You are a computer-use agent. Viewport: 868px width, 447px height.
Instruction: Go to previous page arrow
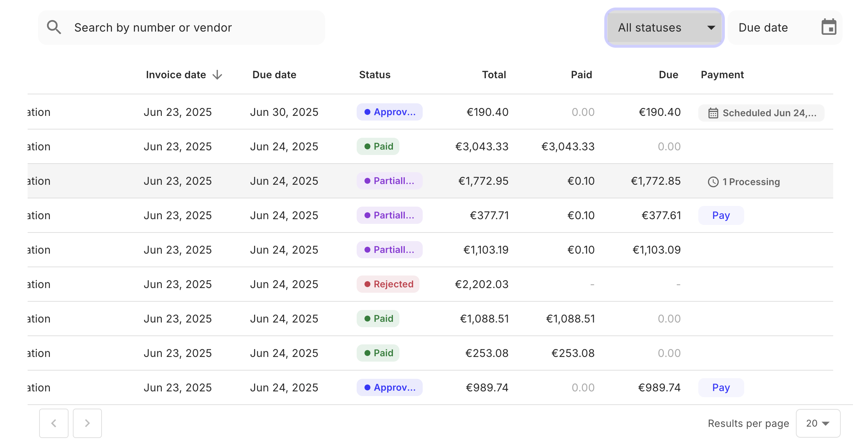[x=54, y=423]
